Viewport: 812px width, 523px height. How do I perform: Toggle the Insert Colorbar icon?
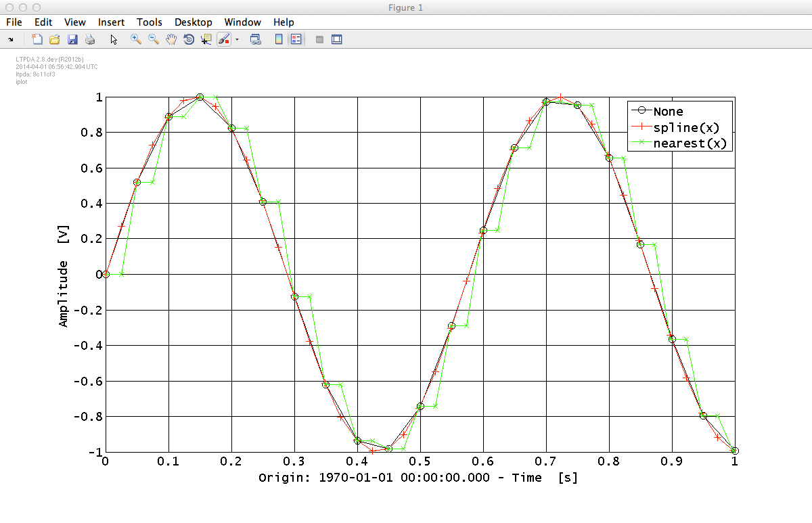[x=279, y=40]
